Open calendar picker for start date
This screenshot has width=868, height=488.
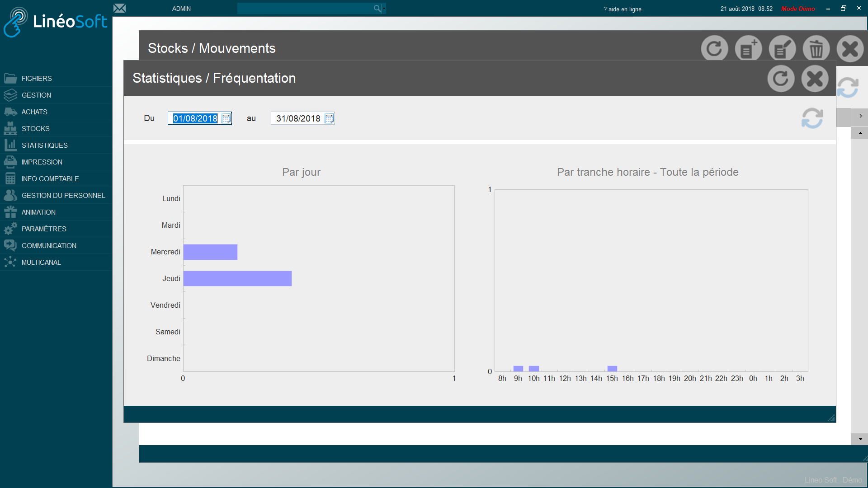pos(226,118)
